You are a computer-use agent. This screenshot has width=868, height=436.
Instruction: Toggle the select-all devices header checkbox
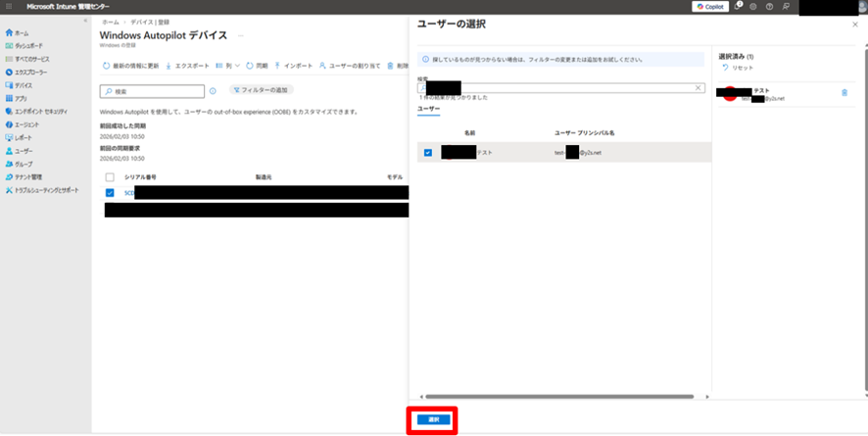[x=110, y=176]
